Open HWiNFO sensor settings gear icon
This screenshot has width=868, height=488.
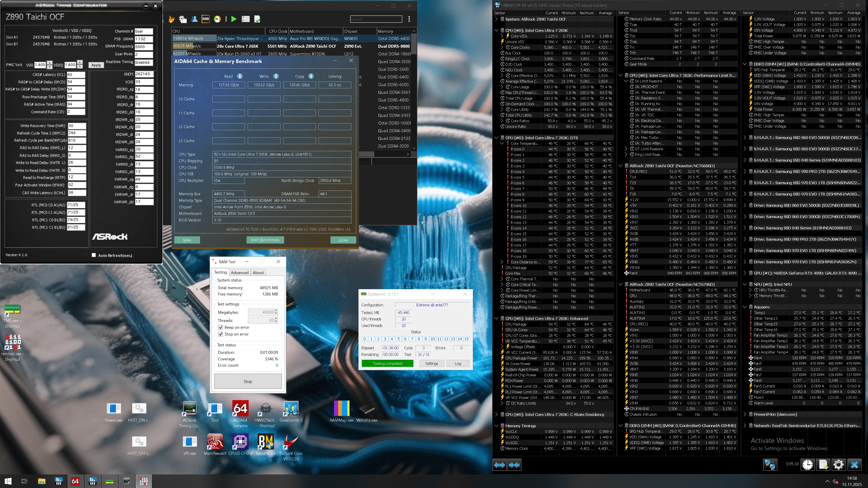[x=838, y=465]
